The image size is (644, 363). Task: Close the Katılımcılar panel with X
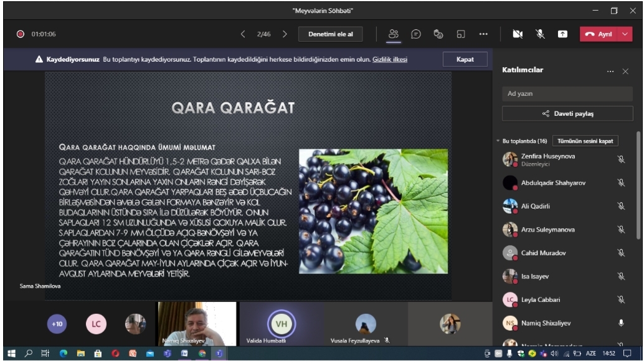point(626,72)
